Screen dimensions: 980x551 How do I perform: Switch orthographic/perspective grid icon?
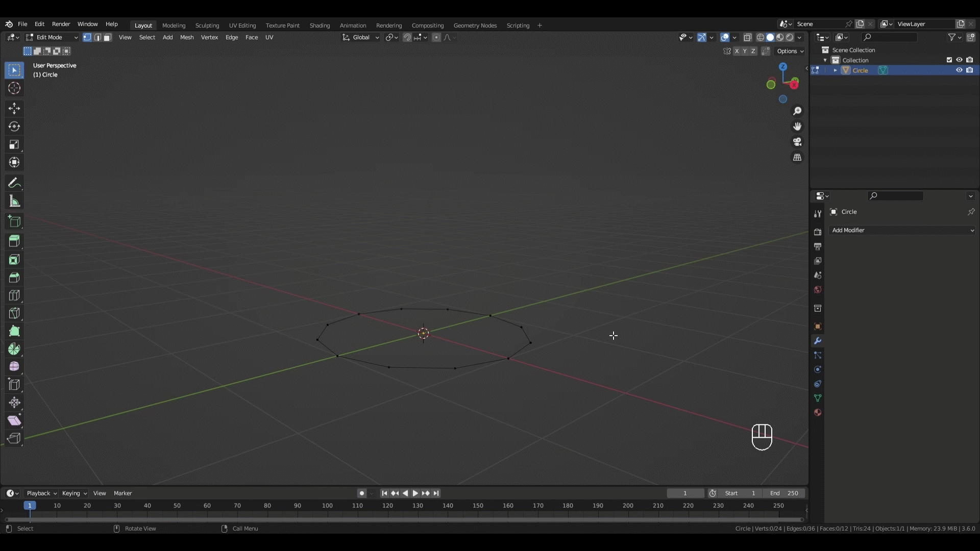coord(797,158)
